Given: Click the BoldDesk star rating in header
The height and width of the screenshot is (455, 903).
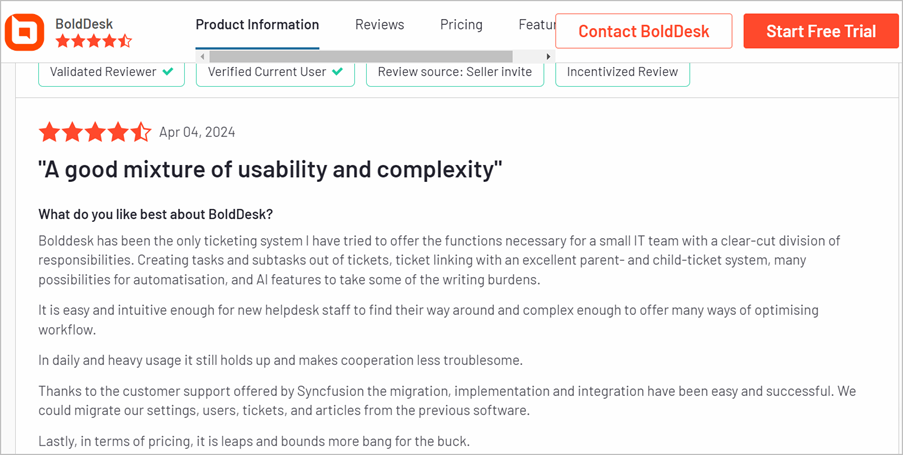Looking at the screenshot, I should [94, 41].
